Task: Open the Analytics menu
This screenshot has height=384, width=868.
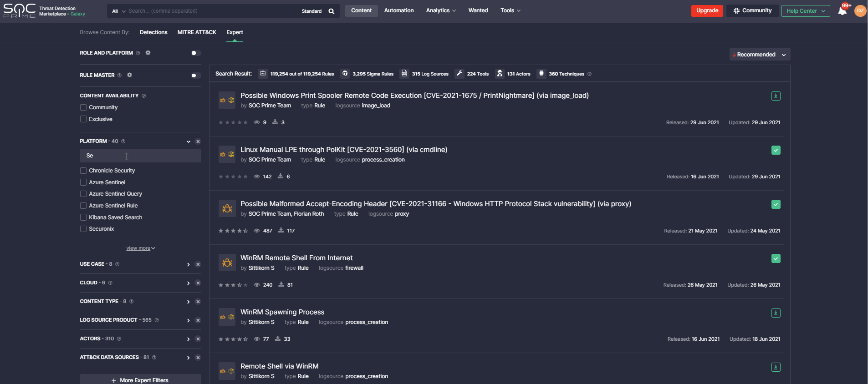Action: tap(441, 10)
